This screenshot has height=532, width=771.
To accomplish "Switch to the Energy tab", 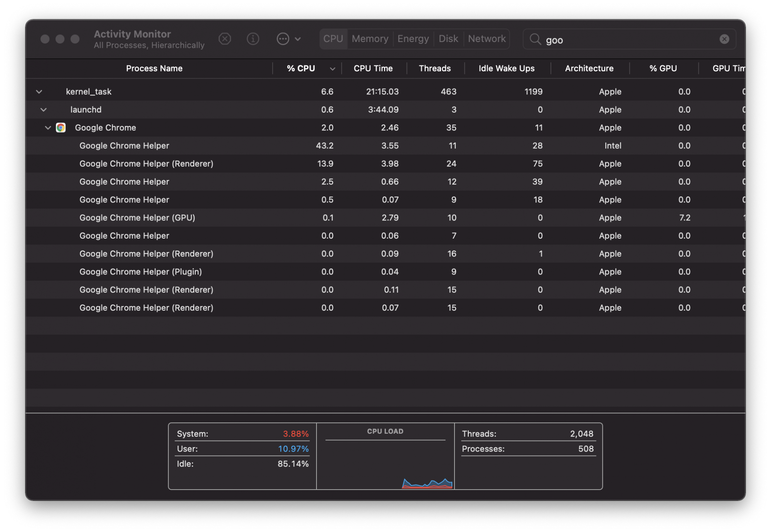I will pos(413,39).
